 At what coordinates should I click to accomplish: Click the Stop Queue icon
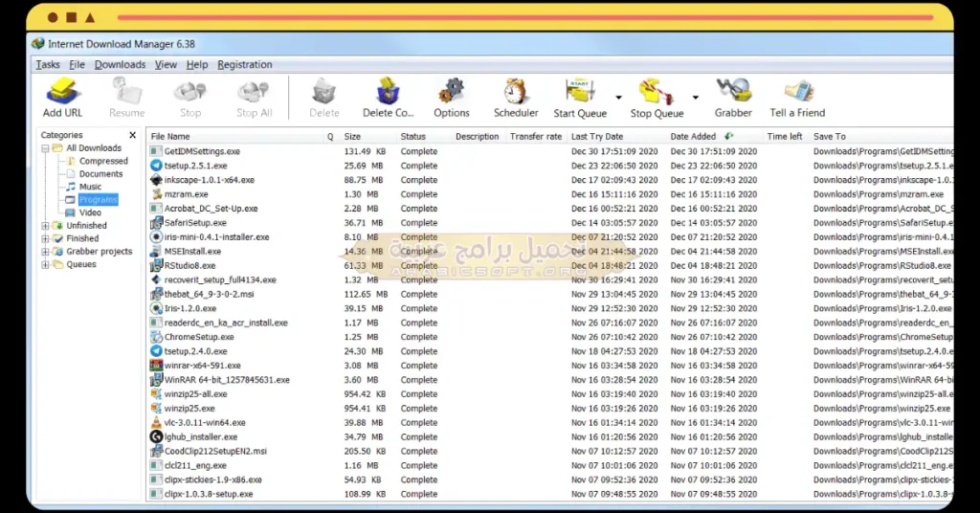point(657,92)
